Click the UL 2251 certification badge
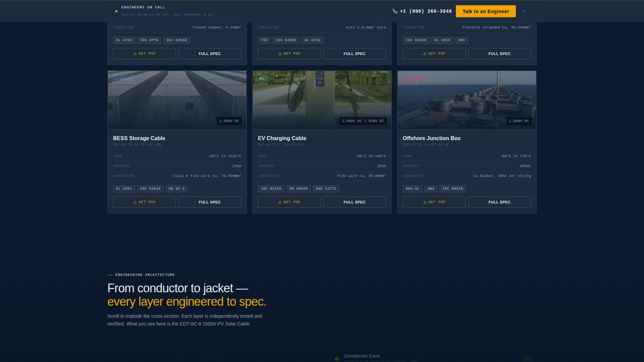This screenshot has width=644, height=362. click(x=124, y=189)
